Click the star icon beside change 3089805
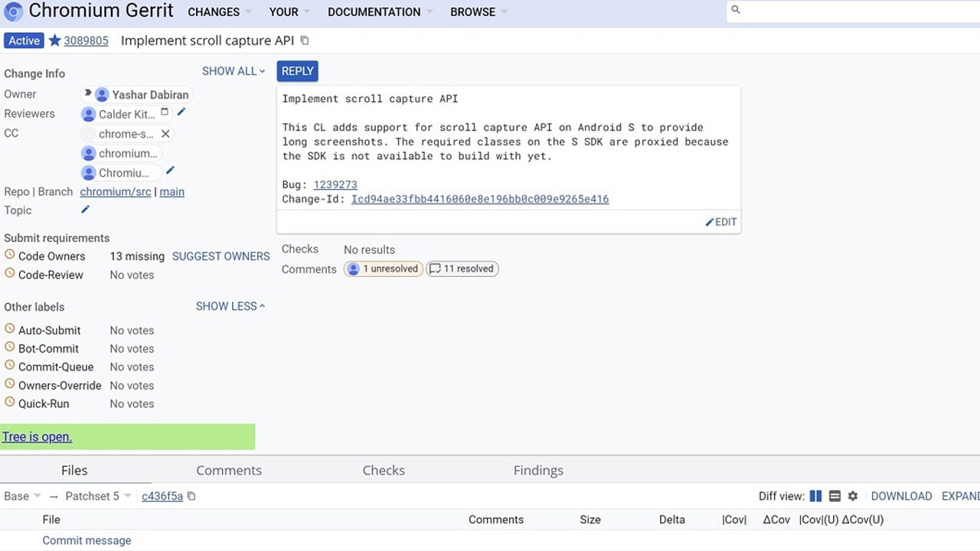 54,41
